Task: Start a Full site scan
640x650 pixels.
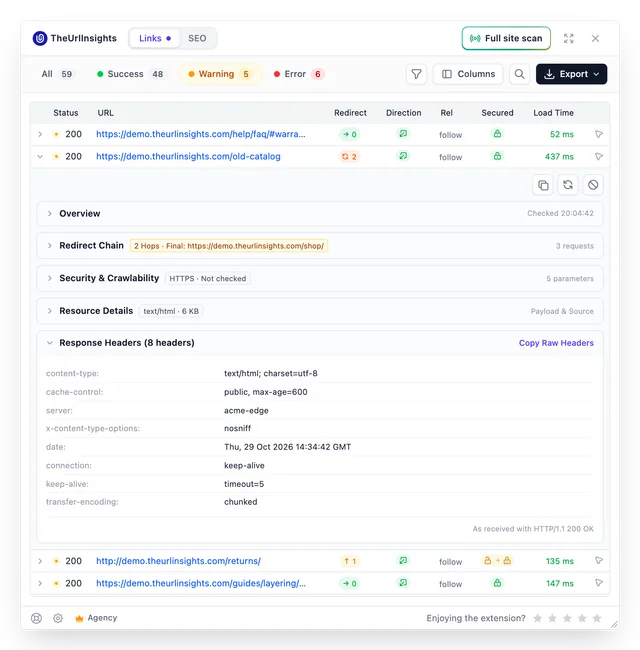Action: [506, 39]
